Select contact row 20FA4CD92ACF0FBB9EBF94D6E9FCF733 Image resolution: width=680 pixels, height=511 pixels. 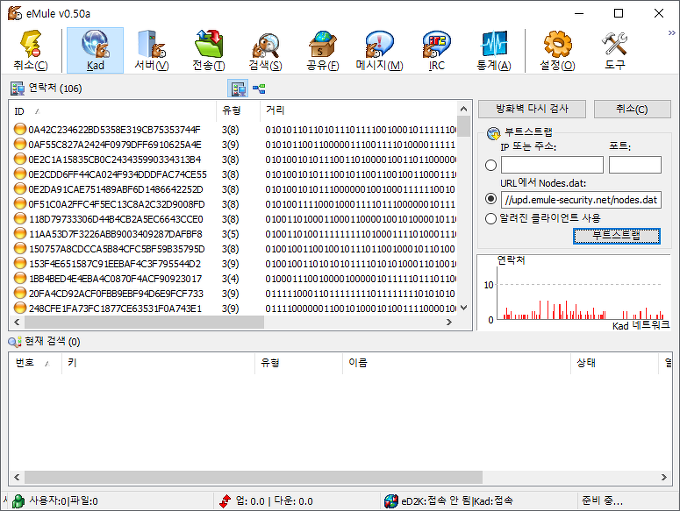click(x=234, y=293)
